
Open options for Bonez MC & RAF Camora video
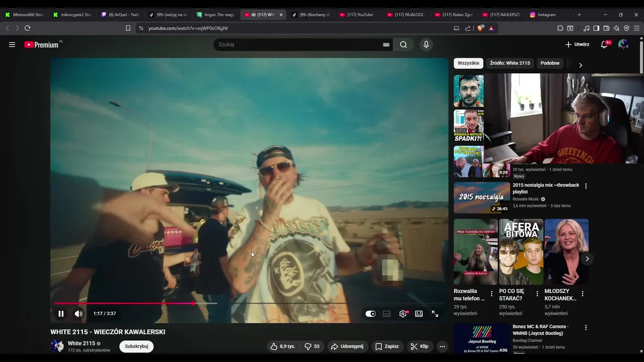[586, 327]
